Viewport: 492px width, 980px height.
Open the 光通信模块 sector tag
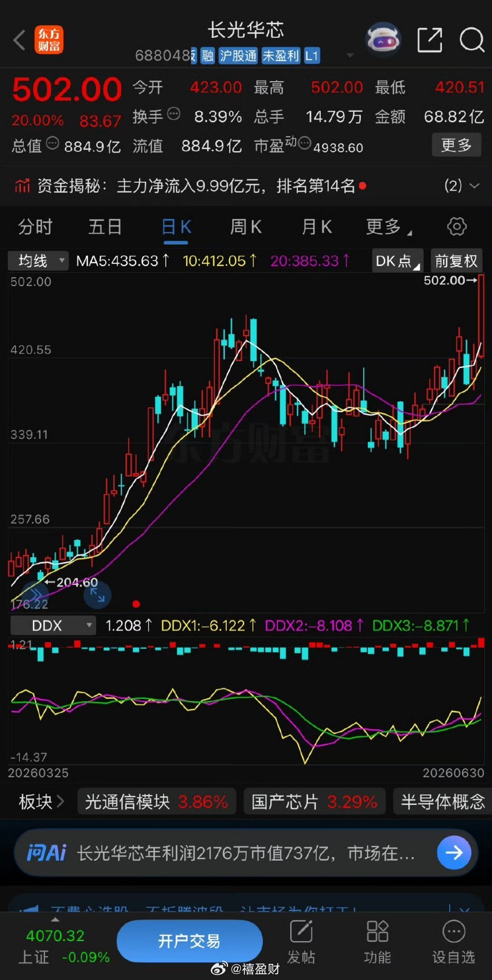coord(156,802)
